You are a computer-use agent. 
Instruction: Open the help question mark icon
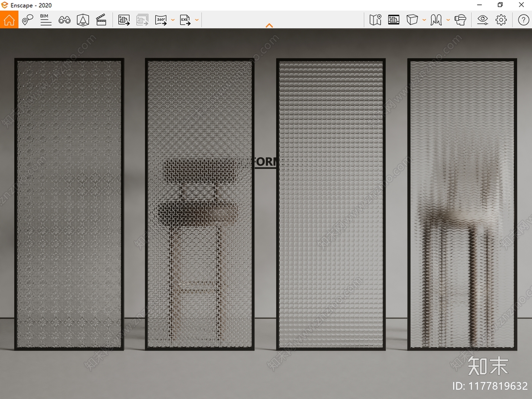524,20
